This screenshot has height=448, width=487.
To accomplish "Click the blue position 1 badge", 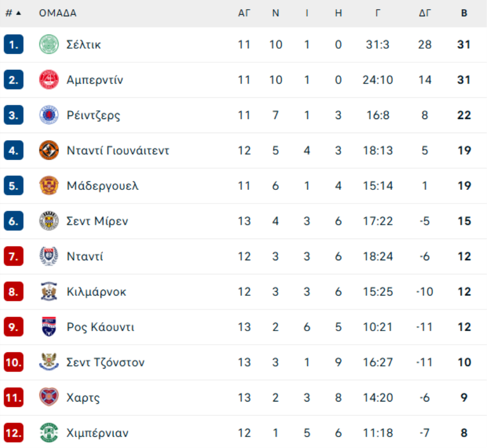I will click(x=14, y=44).
